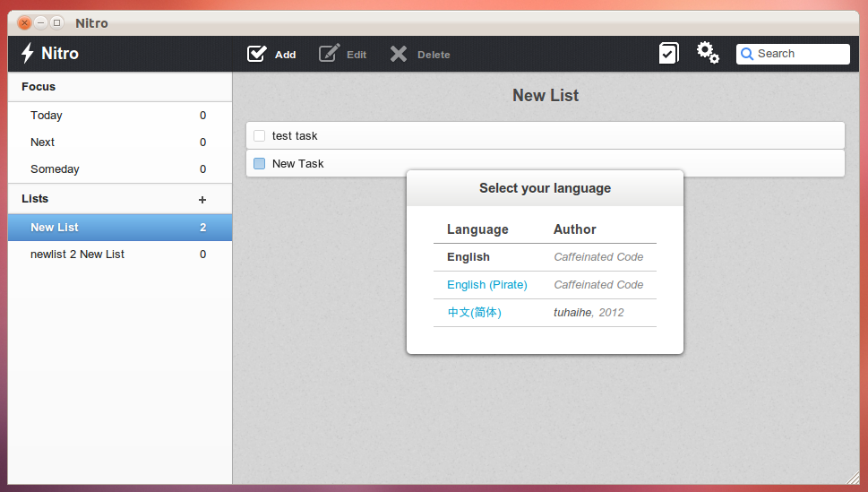Open the Someday focus list
This screenshot has width=868, height=492.
(119, 169)
